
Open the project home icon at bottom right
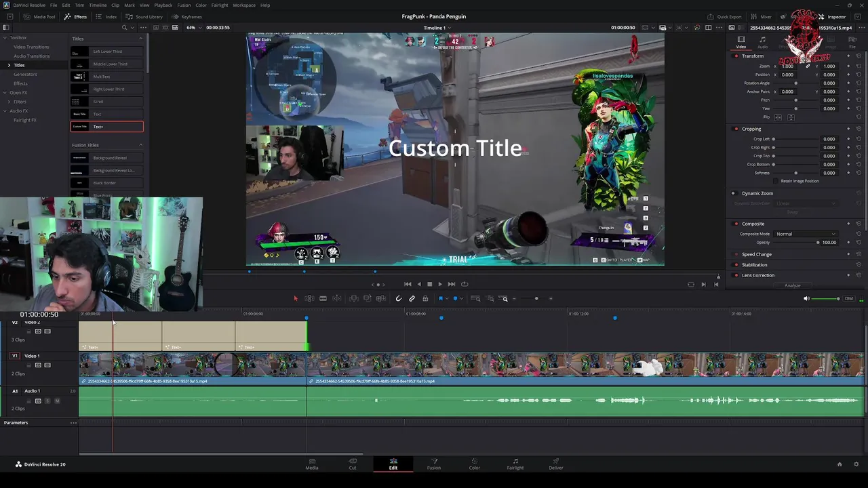(840, 464)
